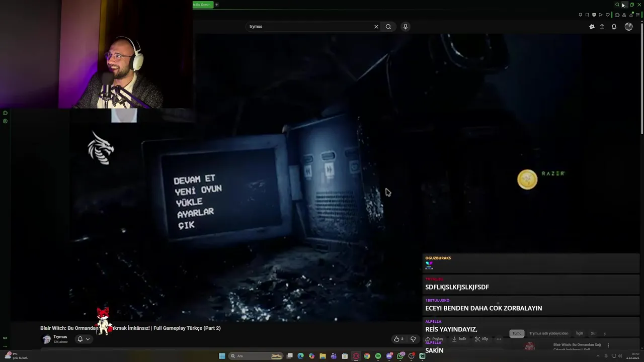Screen dimensions: 644x362
Task: Open the Windows Start menu
Action: (222, 356)
